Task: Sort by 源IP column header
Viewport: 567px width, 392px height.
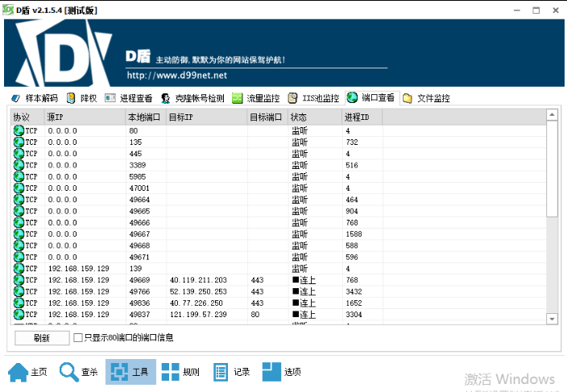Action: [85, 117]
